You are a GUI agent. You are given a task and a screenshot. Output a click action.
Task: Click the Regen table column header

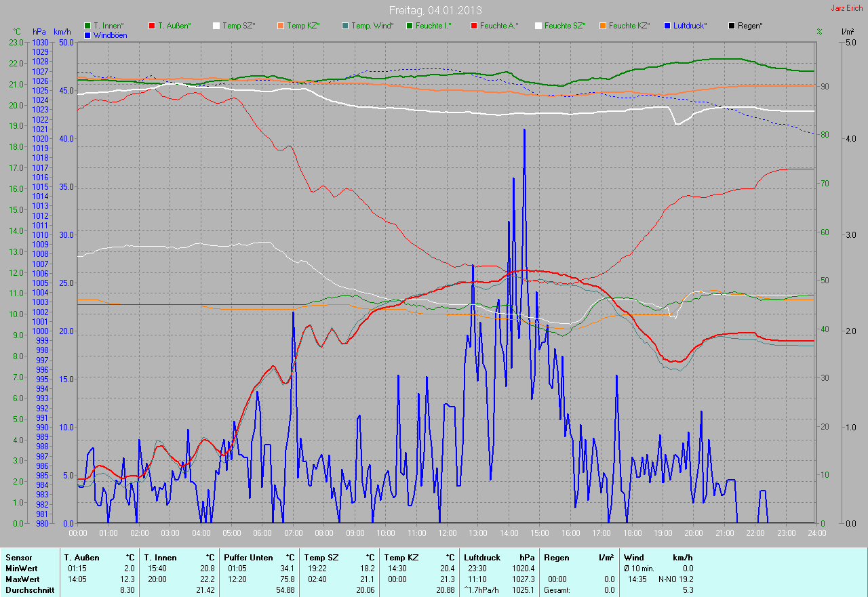pyautogui.click(x=557, y=558)
